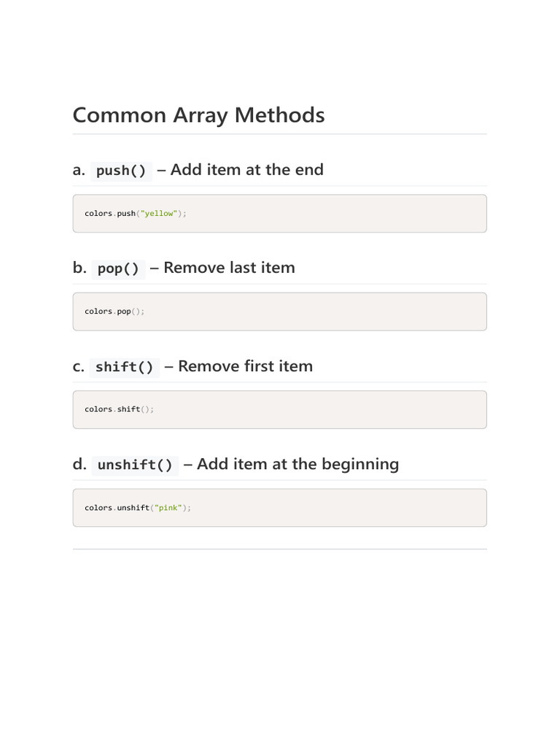Click the list marker a.
The height and width of the screenshot is (747, 560).
(x=79, y=170)
